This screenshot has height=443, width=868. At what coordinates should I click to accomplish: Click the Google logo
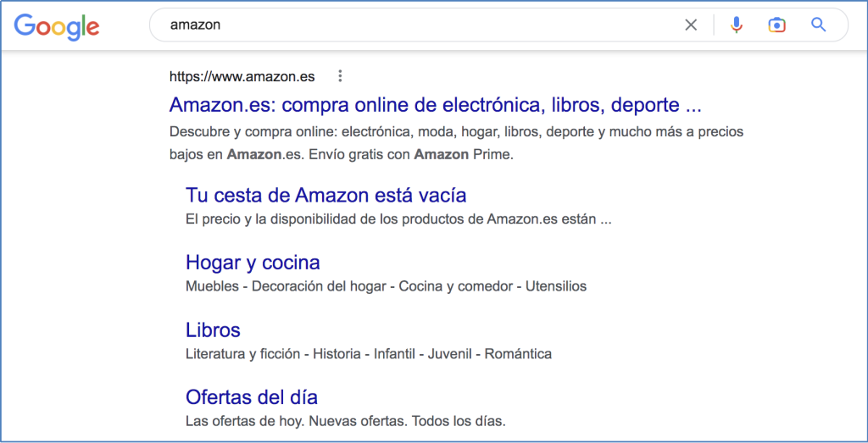(57, 26)
